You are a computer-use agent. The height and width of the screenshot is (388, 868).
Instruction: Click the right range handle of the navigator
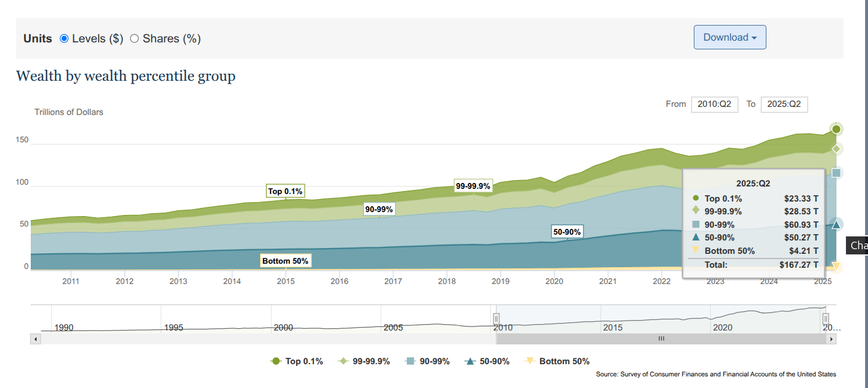pos(825,319)
